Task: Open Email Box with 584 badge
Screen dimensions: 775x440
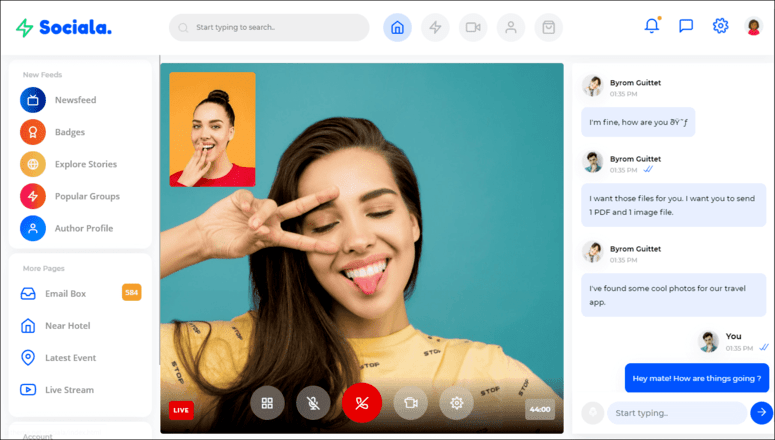Action: pyautogui.click(x=65, y=293)
